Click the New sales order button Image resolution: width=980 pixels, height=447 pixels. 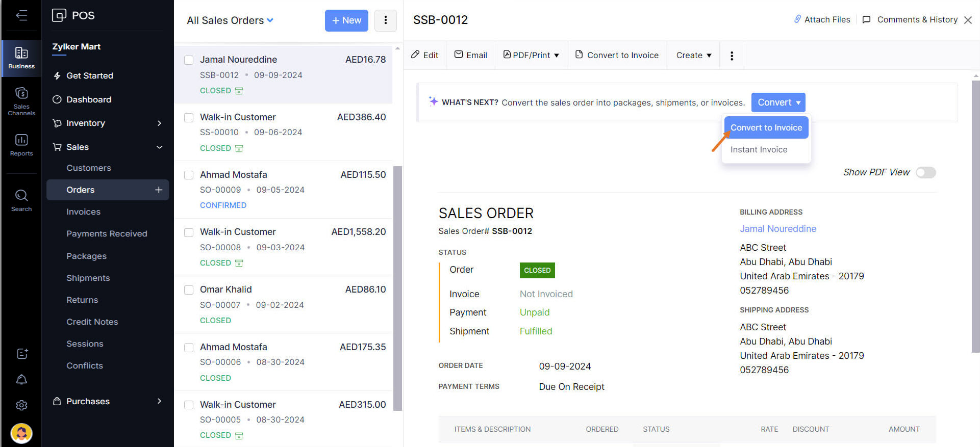tap(346, 20)
